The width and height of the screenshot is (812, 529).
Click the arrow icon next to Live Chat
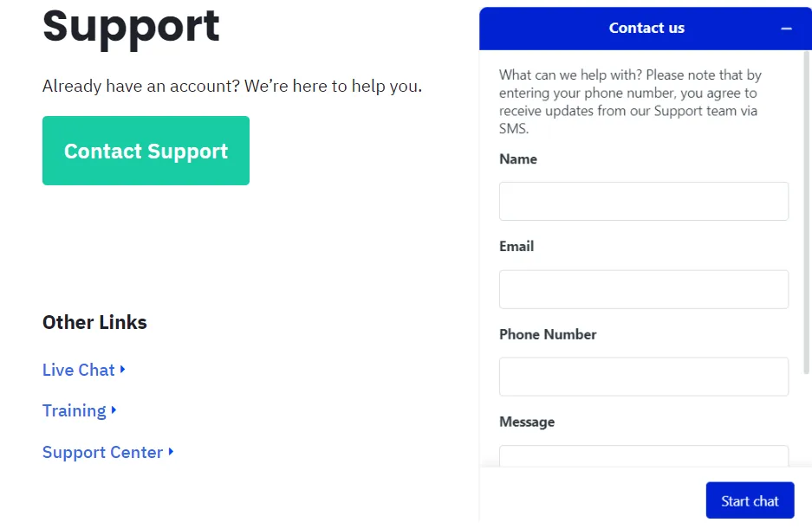123,370
